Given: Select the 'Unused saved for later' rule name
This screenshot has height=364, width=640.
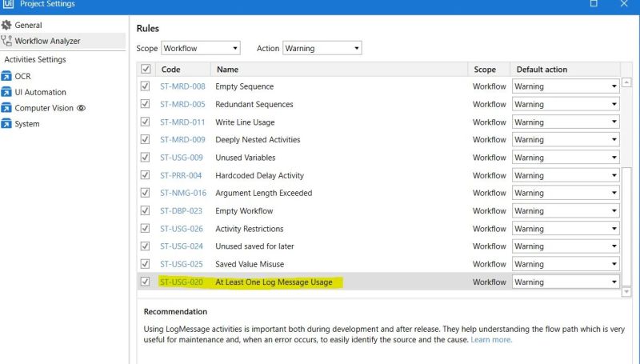Looking at the screenshot, I should click(254, 246).
